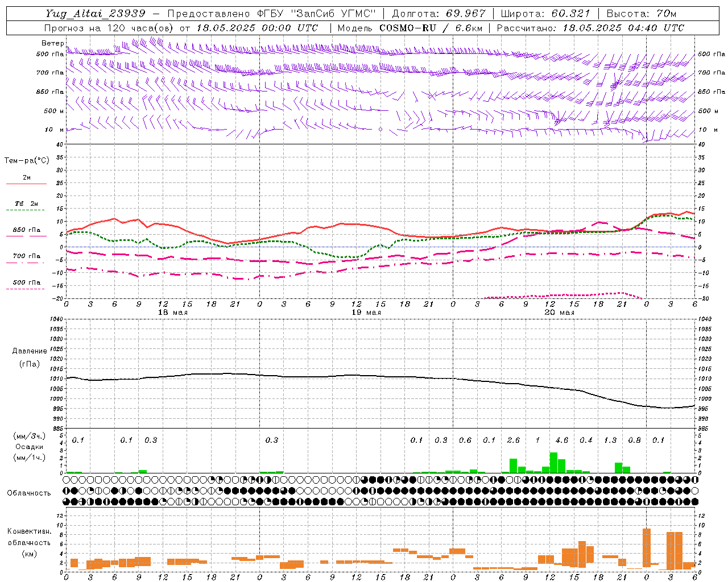Click the 700 гПа temperature legend label
Image resolution: width=728 pixels, height=582 pixels.
[x=27, y=256]
